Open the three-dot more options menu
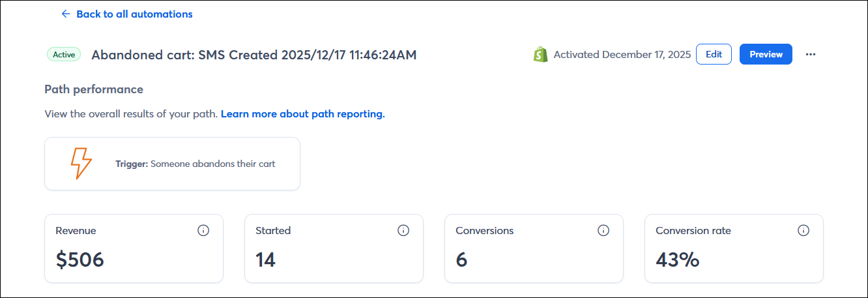 [x=811, y=54]
